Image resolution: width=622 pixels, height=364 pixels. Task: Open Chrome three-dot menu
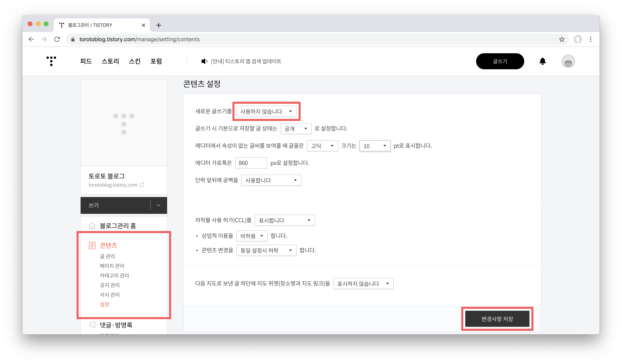click(x=590, y=39)
